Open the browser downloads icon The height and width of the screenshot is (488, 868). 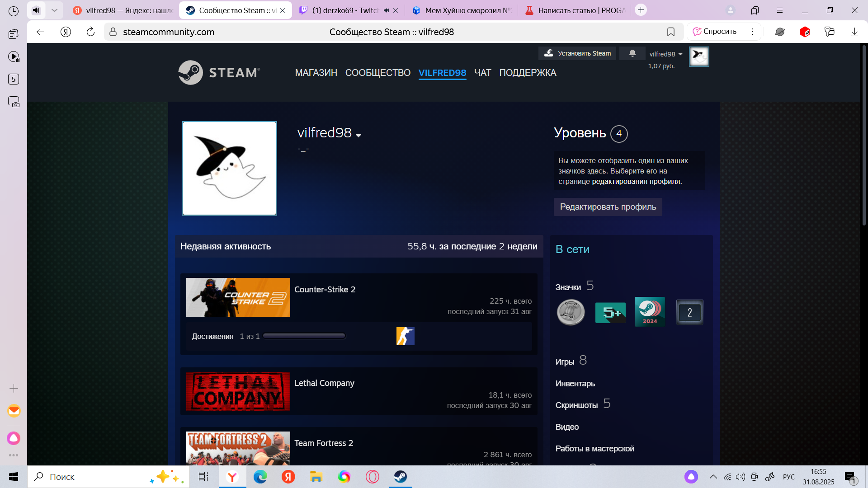(854, 32)
